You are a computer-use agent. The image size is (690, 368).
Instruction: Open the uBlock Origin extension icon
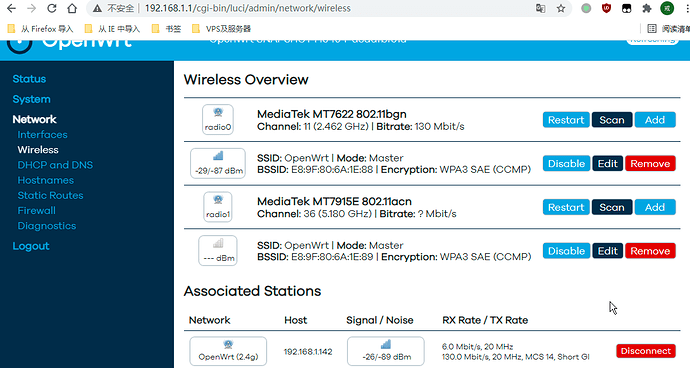tap(606, 8)
